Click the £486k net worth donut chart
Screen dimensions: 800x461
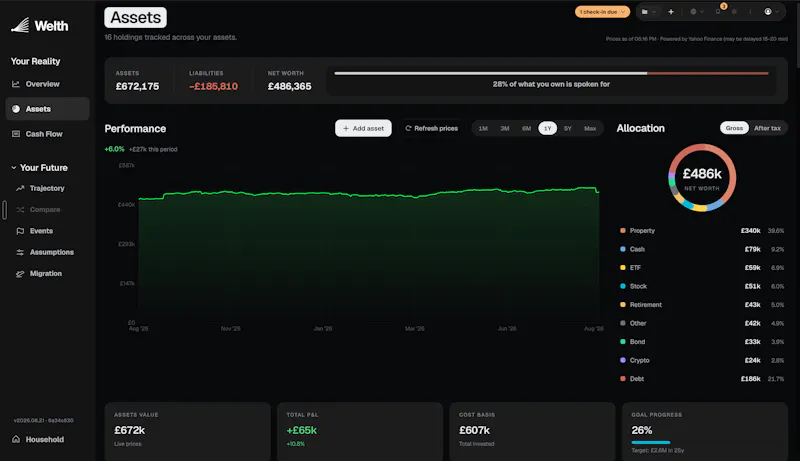(702, 177)
